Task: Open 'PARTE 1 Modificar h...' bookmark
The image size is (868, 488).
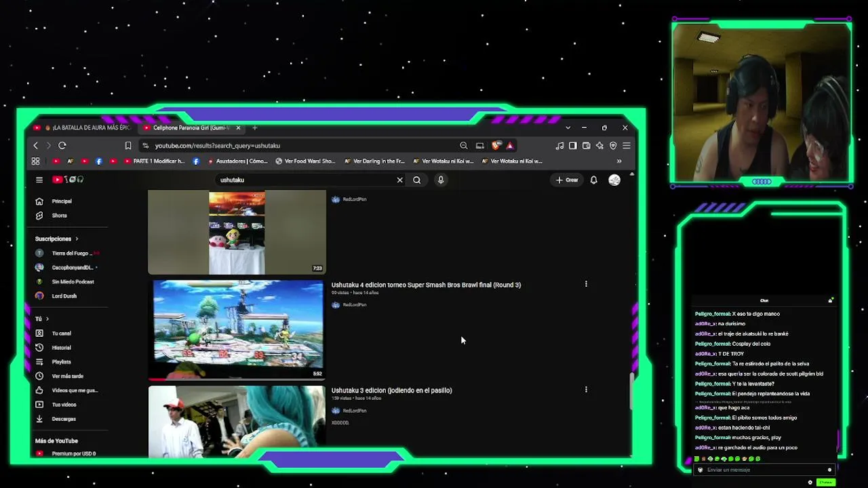Action: 153,161
